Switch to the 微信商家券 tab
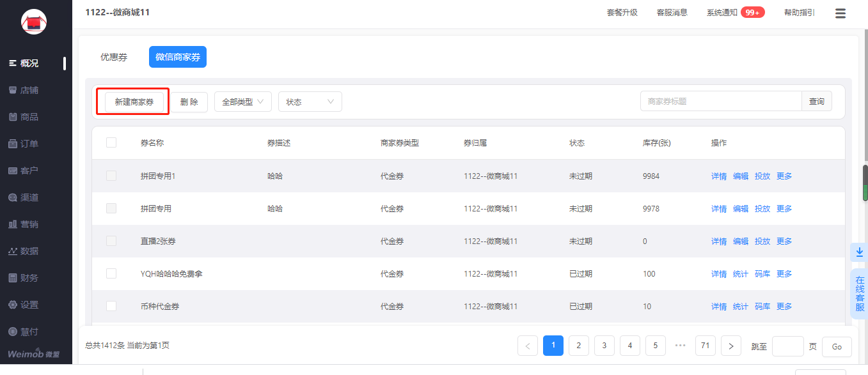868x375 pixels. 178,57
